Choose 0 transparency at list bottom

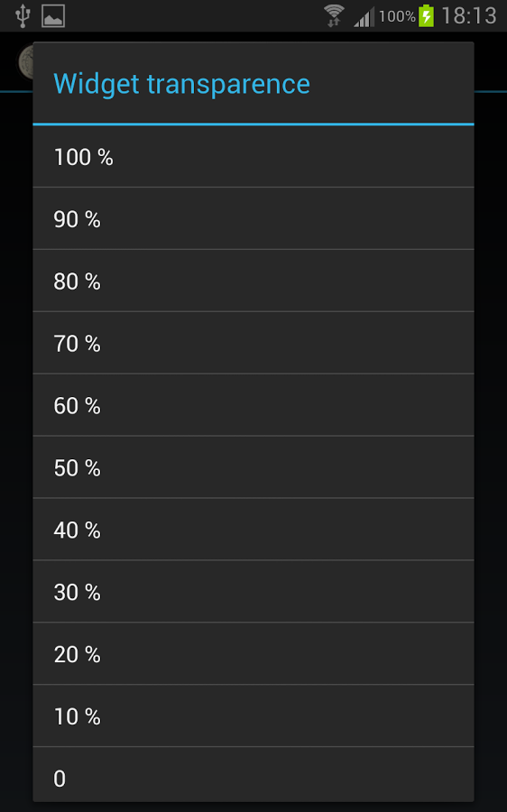click(x=253, y=775)
